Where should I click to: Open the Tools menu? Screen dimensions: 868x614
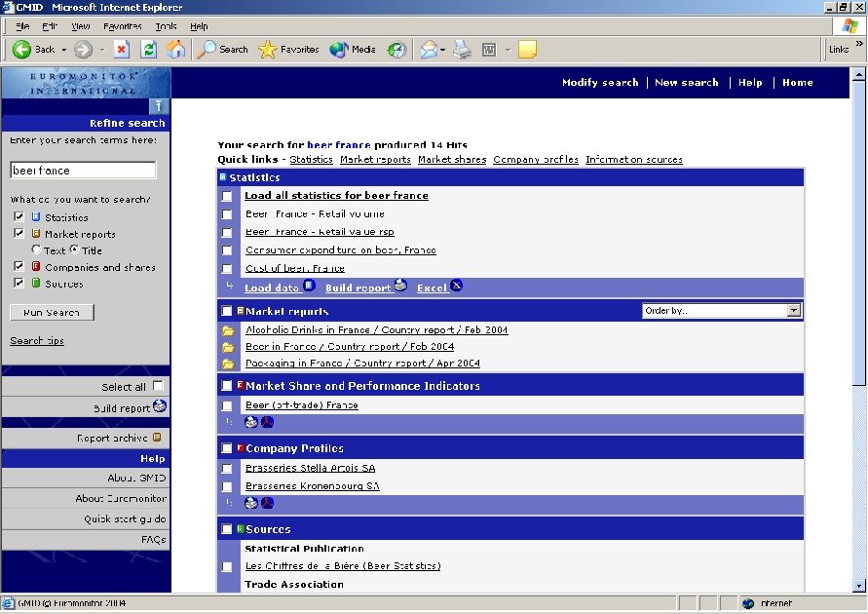167,26
